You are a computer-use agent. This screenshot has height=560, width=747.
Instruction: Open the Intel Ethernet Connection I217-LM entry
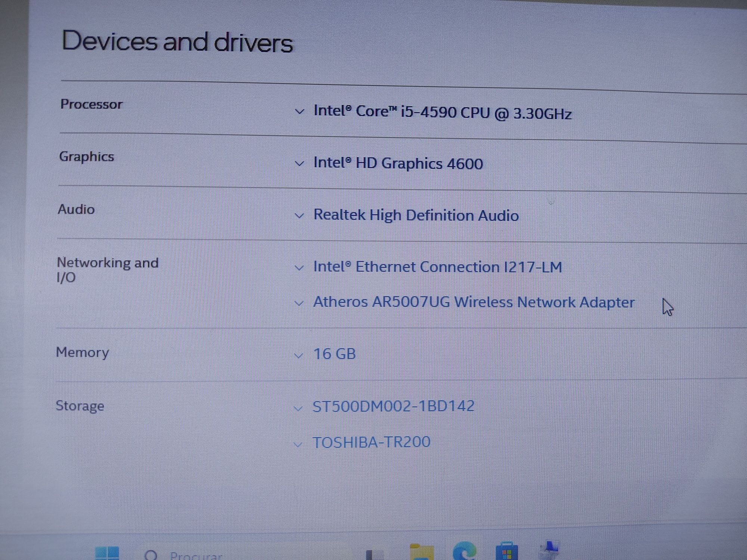click(437, 267)
